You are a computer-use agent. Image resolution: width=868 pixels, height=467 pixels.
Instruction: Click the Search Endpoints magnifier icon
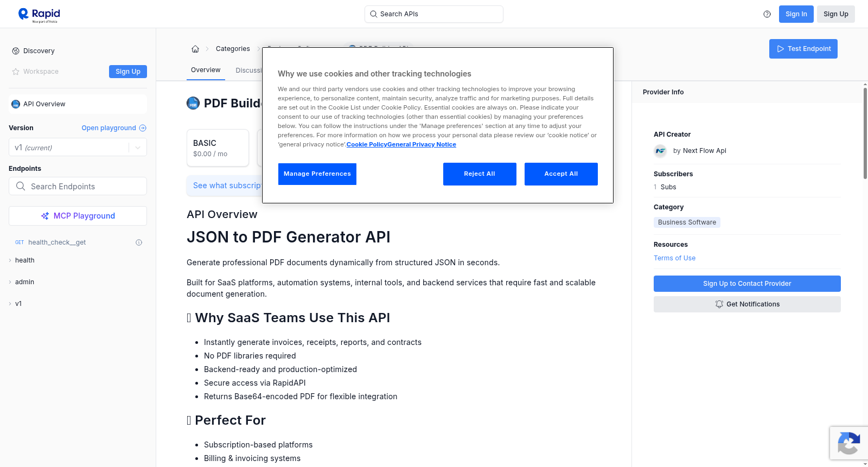[x=21, y=186]
